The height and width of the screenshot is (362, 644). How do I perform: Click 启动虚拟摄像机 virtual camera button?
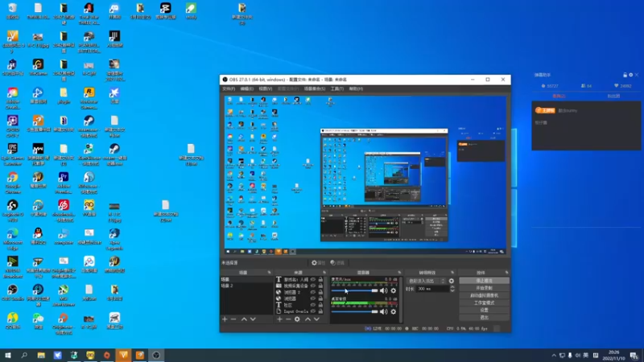tap(485, 295)
